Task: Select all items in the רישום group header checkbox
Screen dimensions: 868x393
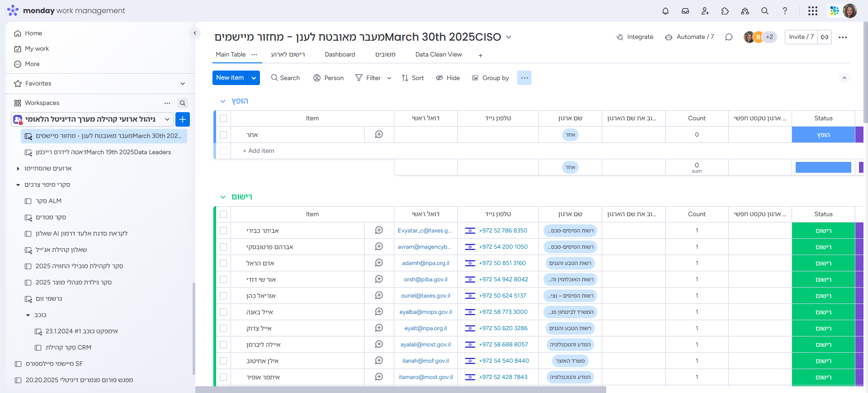Action: click(x=223, y=214)
